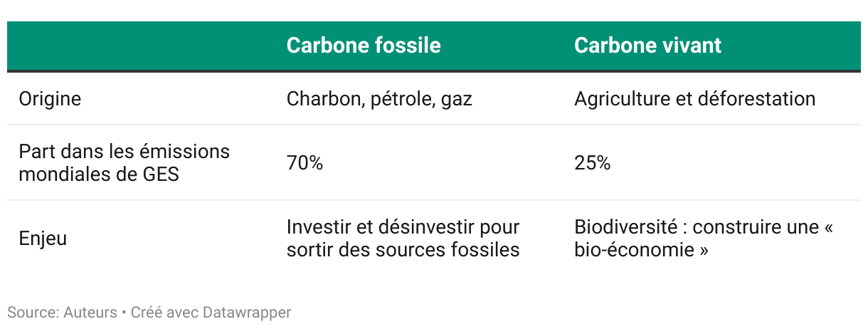Click the word "Datawrapper" in the footer
The height and width of the screenshot is (329, 868).
pos(247,312)
